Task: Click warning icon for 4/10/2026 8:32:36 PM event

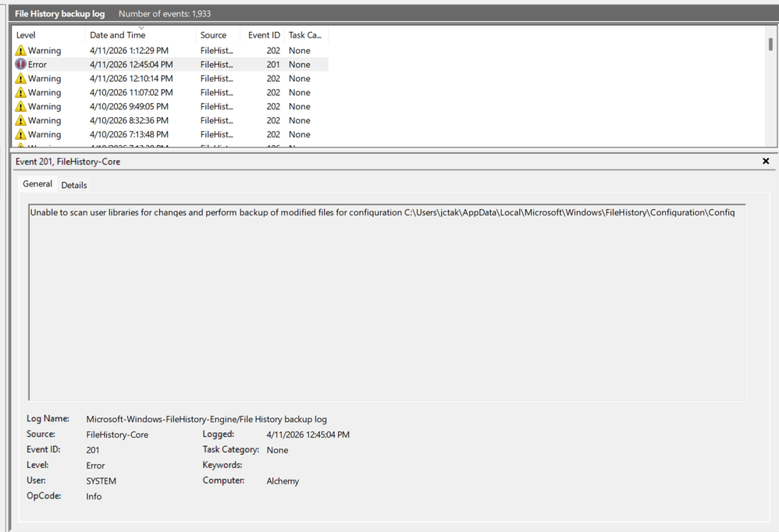Action: [20, 120]
